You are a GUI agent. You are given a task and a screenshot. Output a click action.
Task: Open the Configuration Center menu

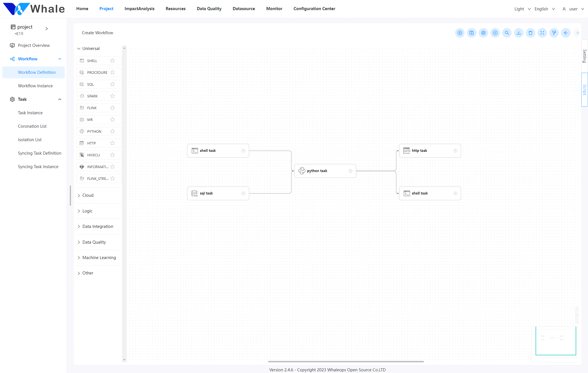[x=314, y=9]
